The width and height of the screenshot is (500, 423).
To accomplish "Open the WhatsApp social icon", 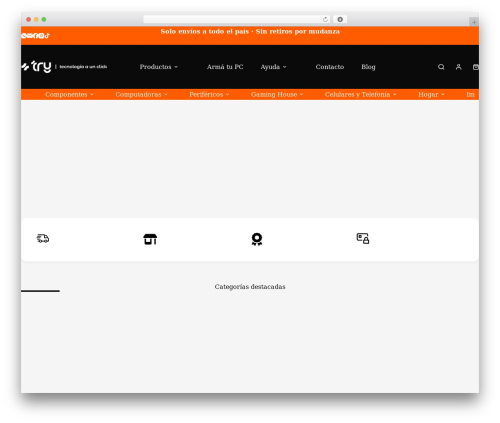I will [24, 36].
